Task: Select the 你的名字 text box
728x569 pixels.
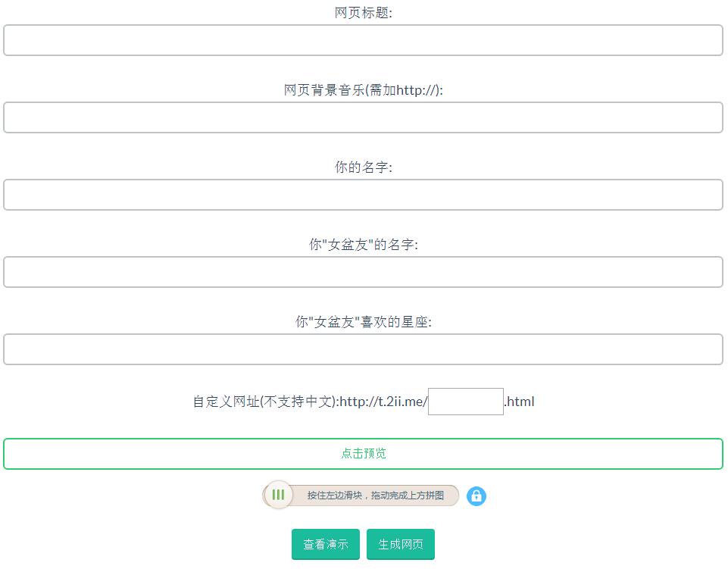Action: click(363, 195)
